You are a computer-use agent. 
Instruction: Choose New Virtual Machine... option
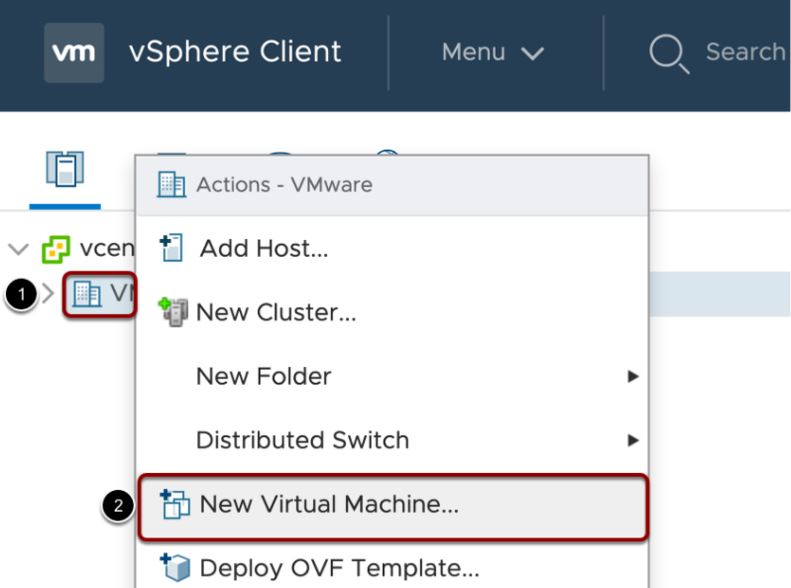tap(328, 505)
